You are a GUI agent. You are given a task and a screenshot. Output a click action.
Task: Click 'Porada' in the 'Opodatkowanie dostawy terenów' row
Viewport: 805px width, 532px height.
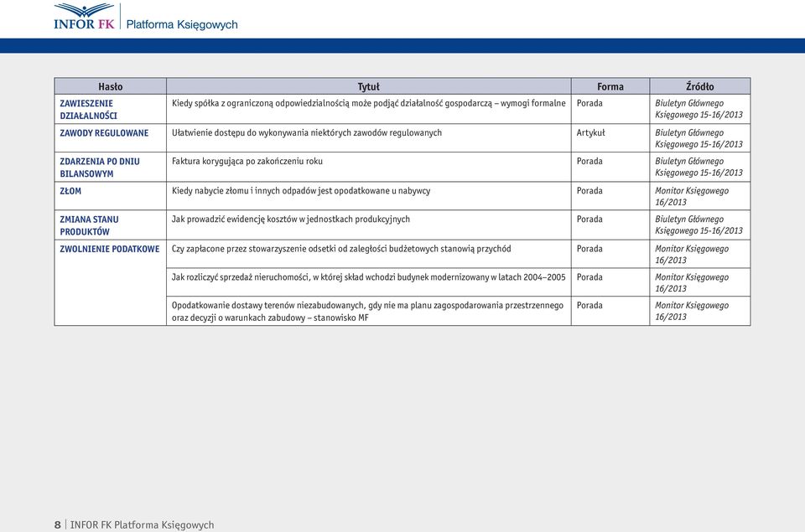589,305
